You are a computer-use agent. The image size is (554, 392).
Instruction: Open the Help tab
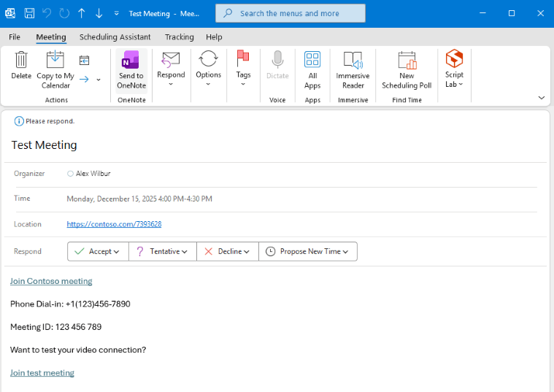(214, 37)
